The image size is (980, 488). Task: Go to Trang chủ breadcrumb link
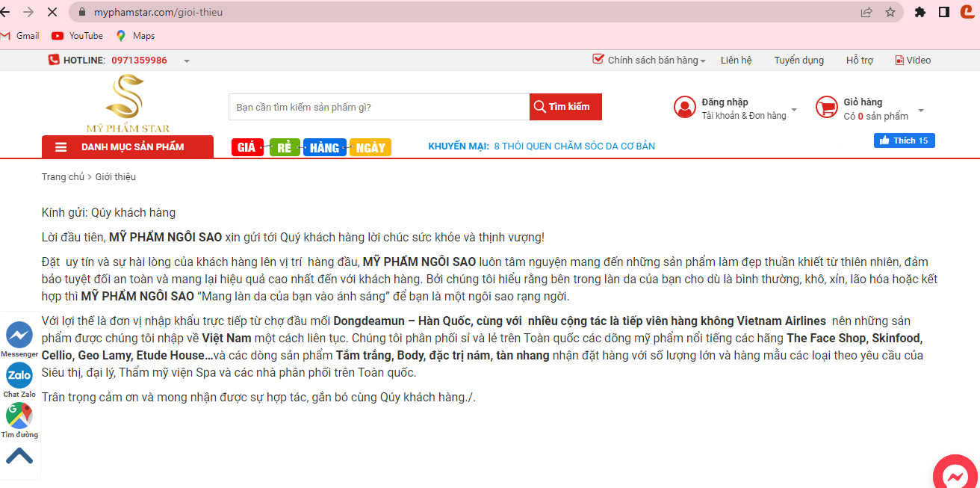[63, 177]
